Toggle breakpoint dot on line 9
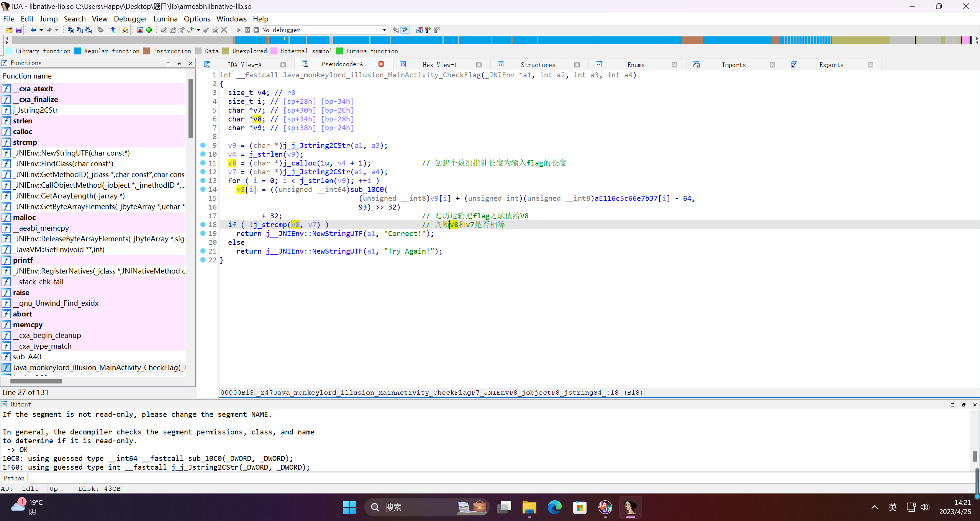The height and width of the screenshot is (521, 980). [203, 145]
